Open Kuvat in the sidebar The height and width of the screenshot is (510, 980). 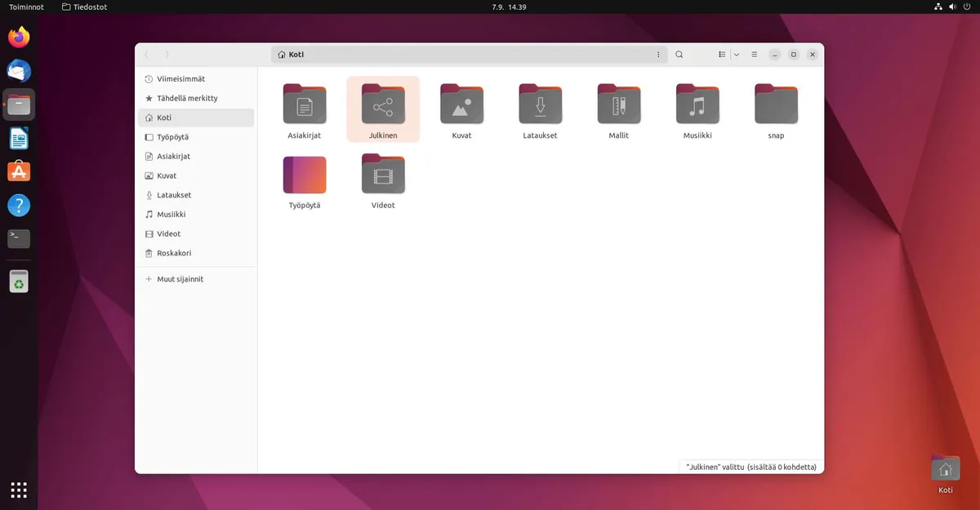click(x=196, y=175)
